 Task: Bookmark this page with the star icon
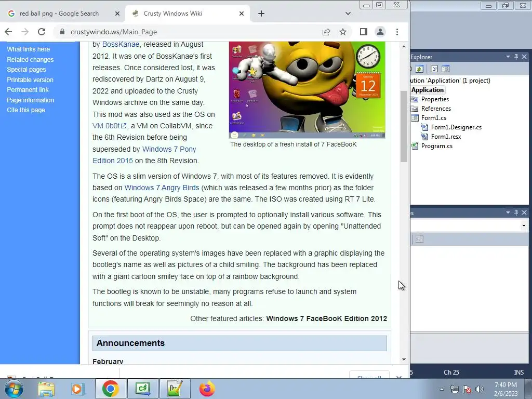pyautogui.click(x=343, y=32)
